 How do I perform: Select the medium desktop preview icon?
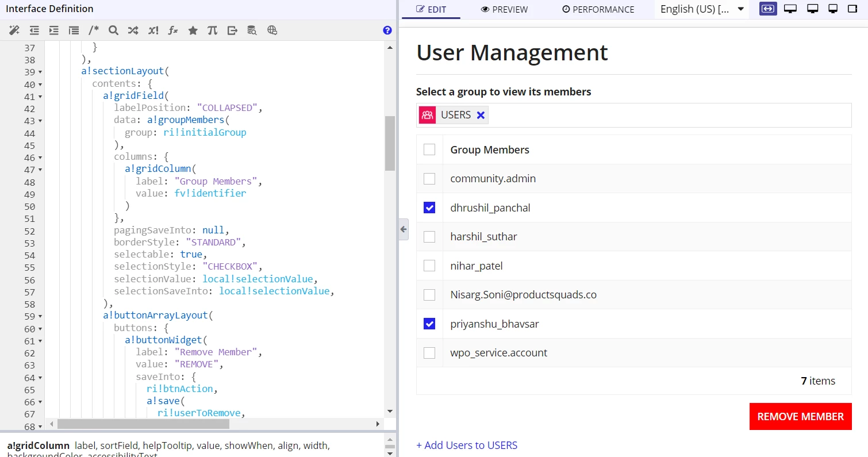[x=812, y=9]
